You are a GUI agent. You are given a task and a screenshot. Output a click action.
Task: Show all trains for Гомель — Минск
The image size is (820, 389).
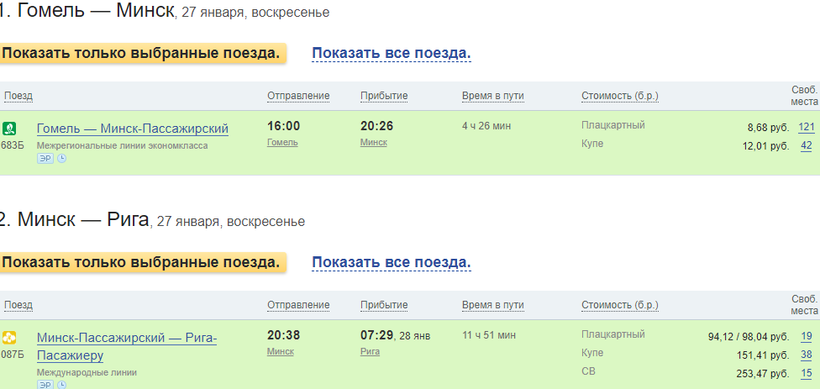pos(392,54)
